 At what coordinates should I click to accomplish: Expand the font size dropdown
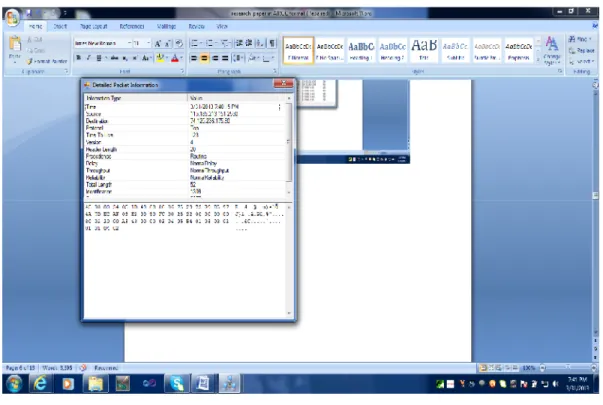(x=148, y=43)
